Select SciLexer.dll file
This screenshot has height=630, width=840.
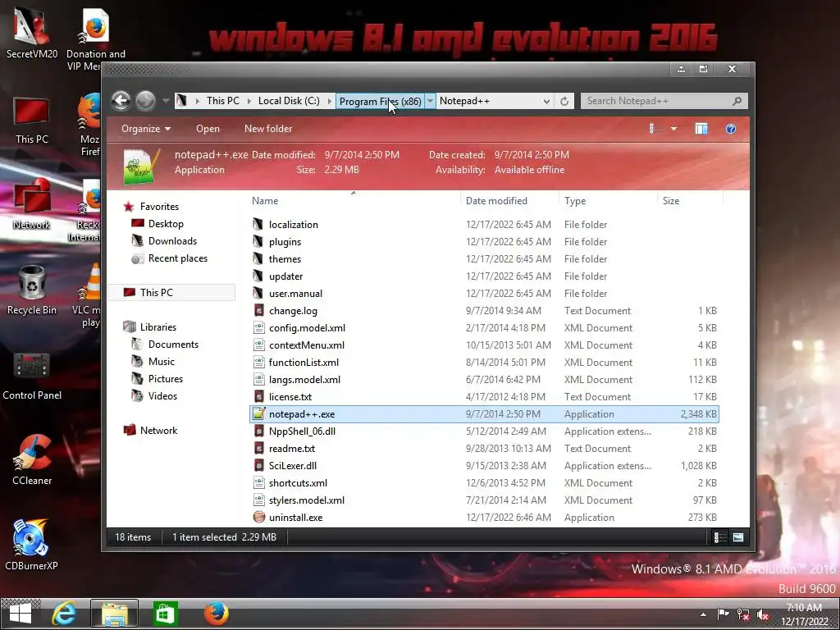click(x=293, y=466)
